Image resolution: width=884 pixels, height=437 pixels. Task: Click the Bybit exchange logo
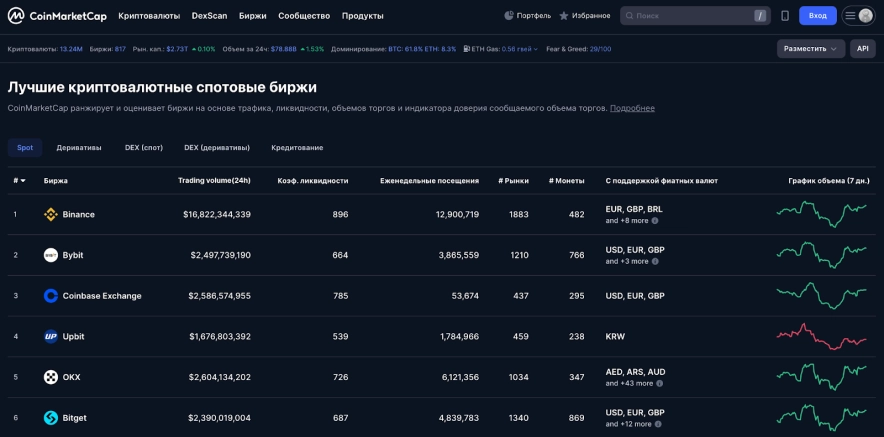click(x=51, y=255)
